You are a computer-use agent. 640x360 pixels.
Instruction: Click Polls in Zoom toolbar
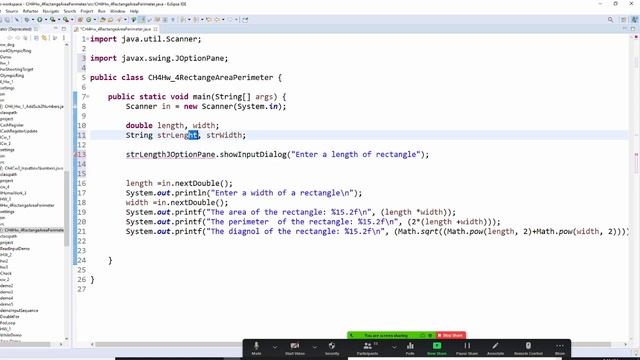(x=410, y=348)
